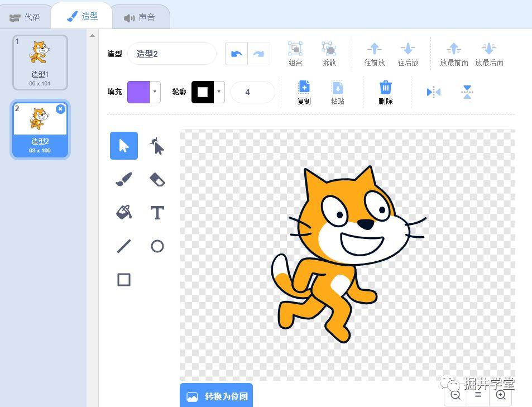Delete costume 造型2 with its x button
Image resolution: width=532 pixels, height=407 pixels.
(x=60, y=109)
